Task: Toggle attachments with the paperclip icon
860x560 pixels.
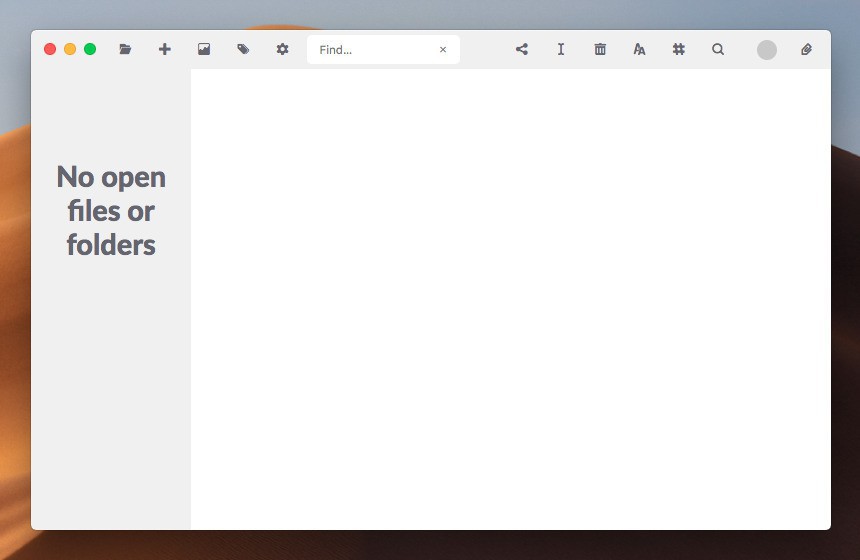Action: [x=807, y=49]
